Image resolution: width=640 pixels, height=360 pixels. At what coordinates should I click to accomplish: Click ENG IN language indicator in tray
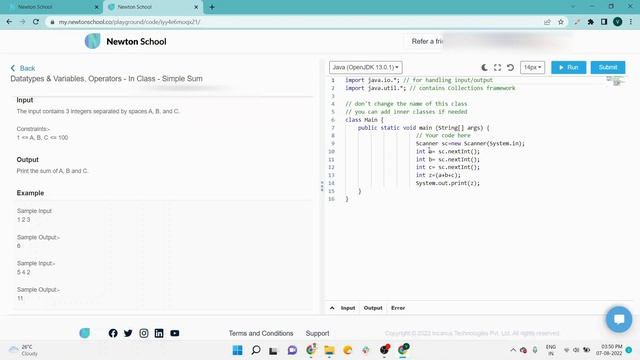(x=551, y=350)
